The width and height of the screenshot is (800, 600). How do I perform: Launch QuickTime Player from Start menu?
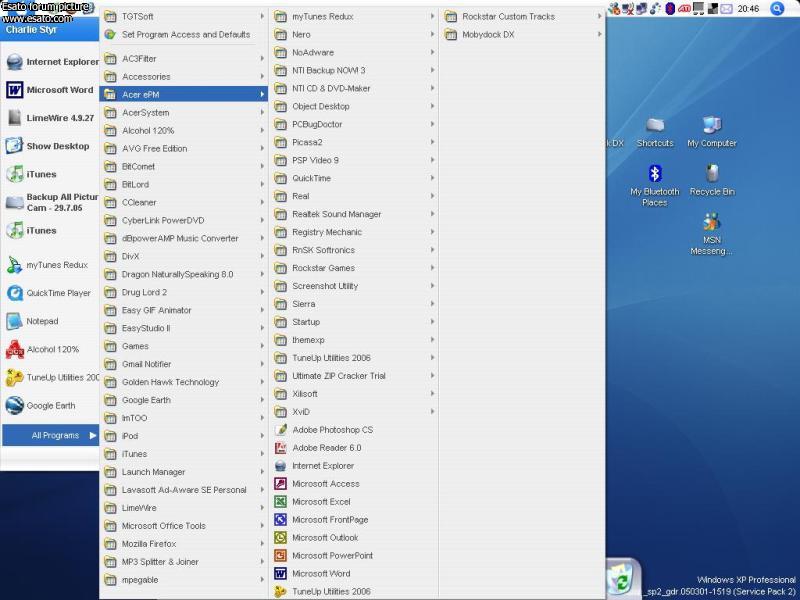tap(51, 293)
